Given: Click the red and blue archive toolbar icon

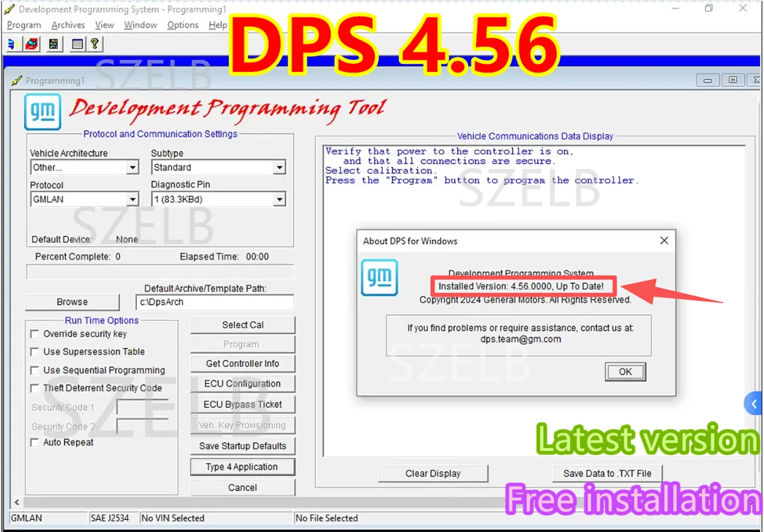Looking at the screenshot, I should (x=32, y=44).
